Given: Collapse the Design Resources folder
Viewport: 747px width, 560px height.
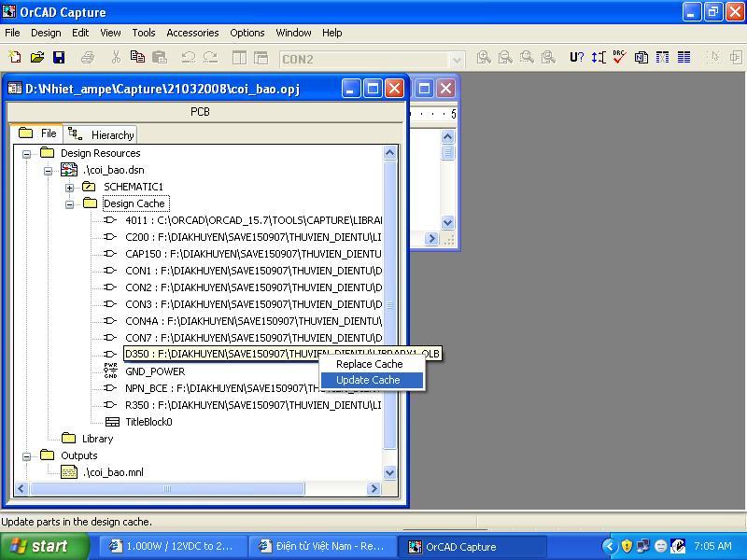Looking at the screenshot, I should click(27, 154).
